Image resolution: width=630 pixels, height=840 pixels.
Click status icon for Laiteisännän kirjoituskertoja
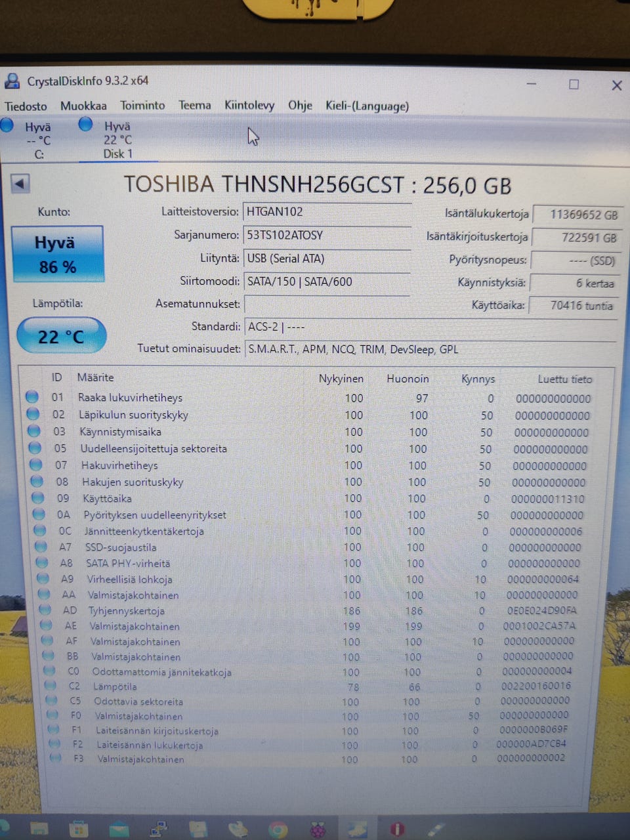tap(54, 730)
